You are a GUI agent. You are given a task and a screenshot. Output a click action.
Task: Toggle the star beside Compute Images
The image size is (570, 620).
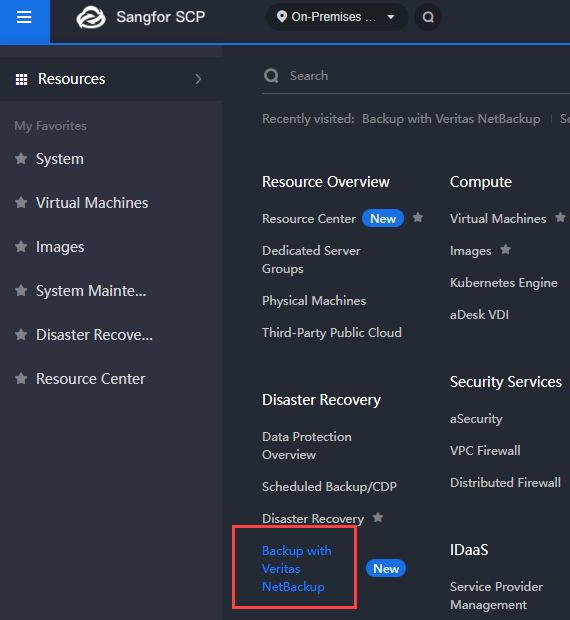click(506, 250)
